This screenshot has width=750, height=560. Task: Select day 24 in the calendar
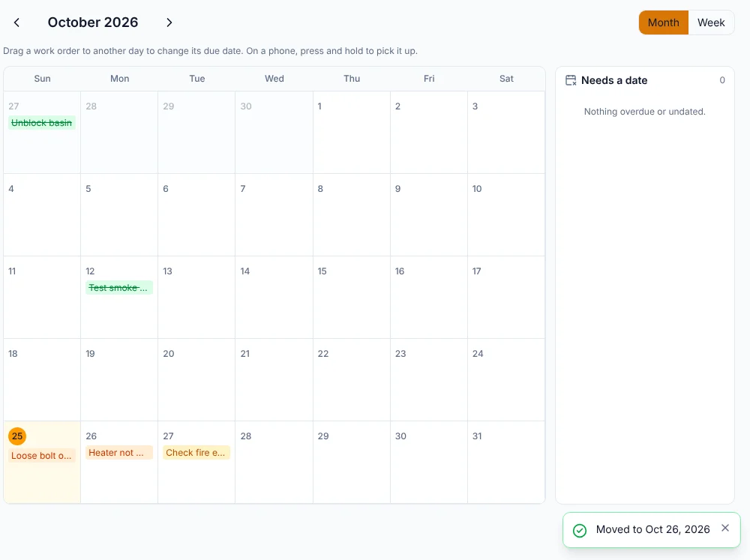coord(506,380)
